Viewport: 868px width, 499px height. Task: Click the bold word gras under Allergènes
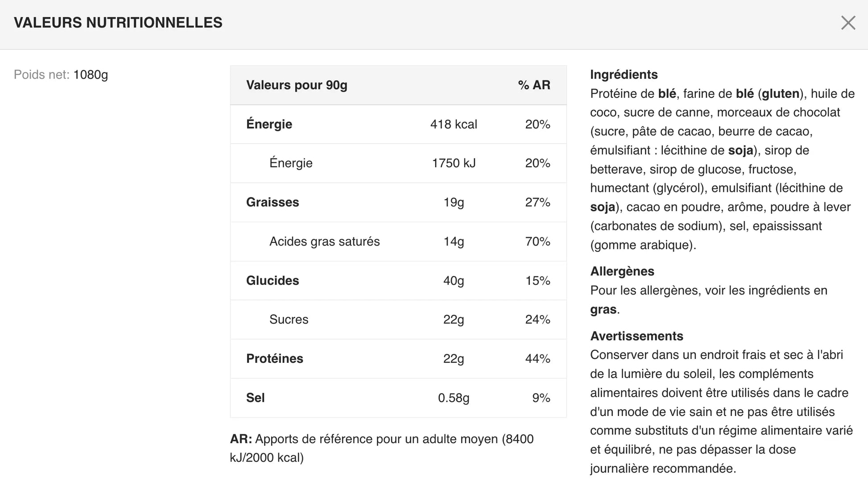point(603,310)
